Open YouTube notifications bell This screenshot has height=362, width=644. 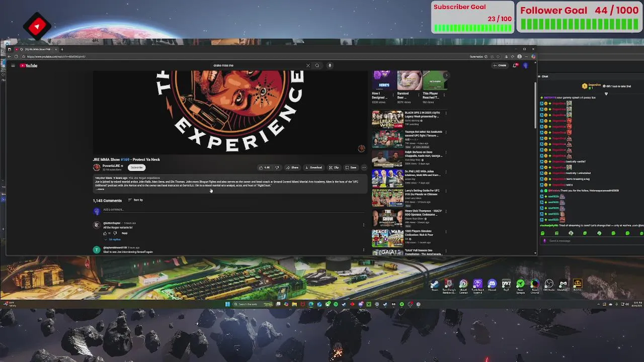[515, 65]
